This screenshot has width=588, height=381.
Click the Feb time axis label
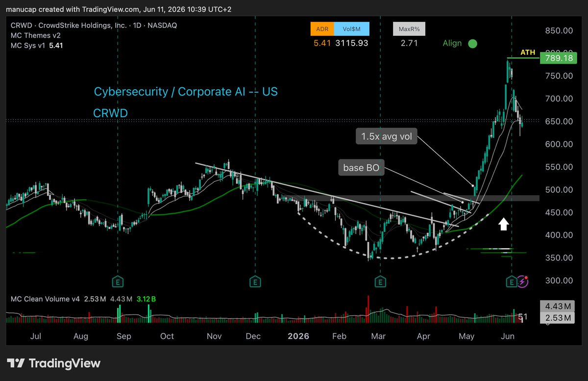339,336
